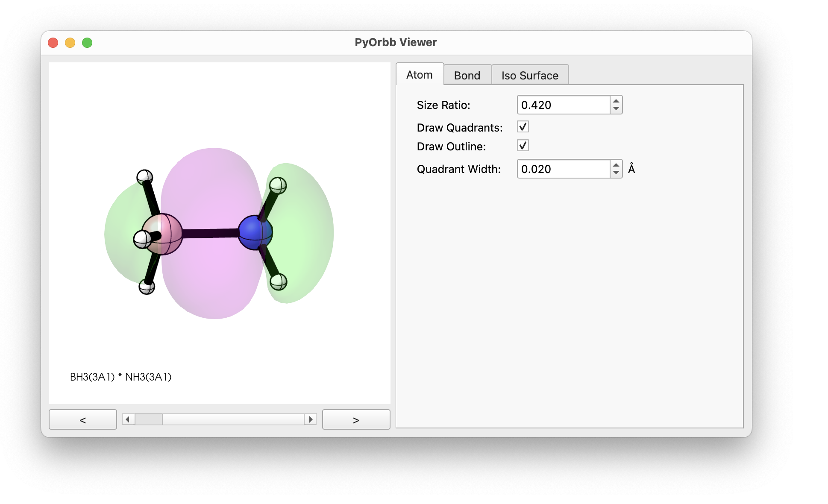Image resolution: width=828 pixels, height=504 pixels.
Task: Switch to the Atom tab
Action: [x=420, y=75]
